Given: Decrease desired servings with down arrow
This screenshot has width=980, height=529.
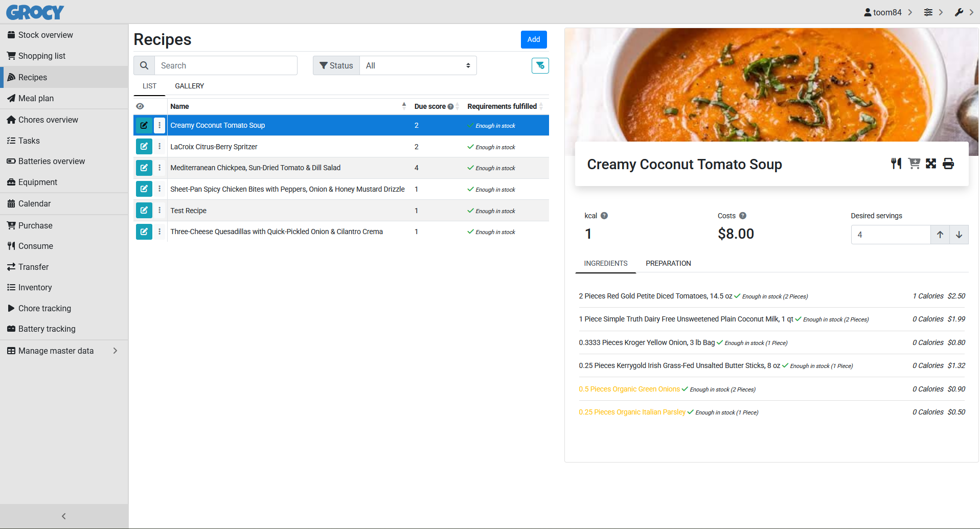Looking at the screenshot, I should click(959, 235).
